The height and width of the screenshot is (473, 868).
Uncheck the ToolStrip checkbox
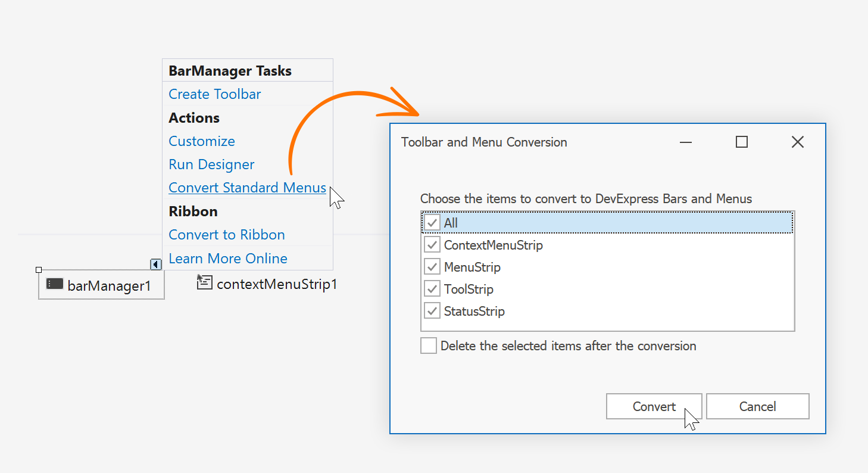[432, 289]
